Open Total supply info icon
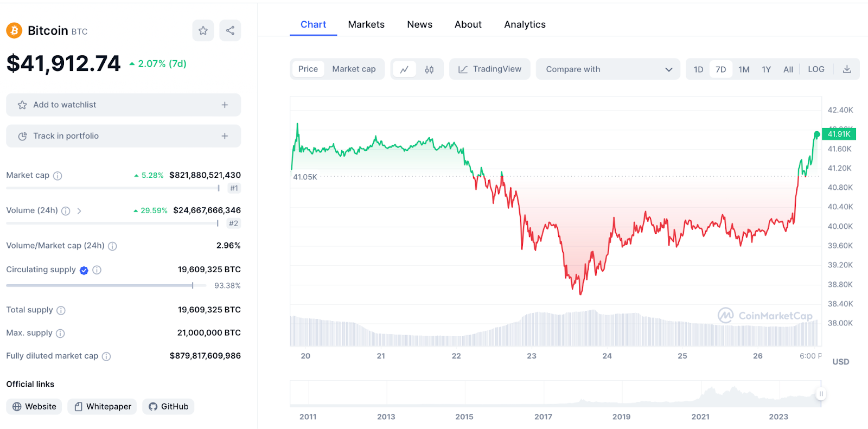This screenshot has height=429, width=868. point(61,310)
